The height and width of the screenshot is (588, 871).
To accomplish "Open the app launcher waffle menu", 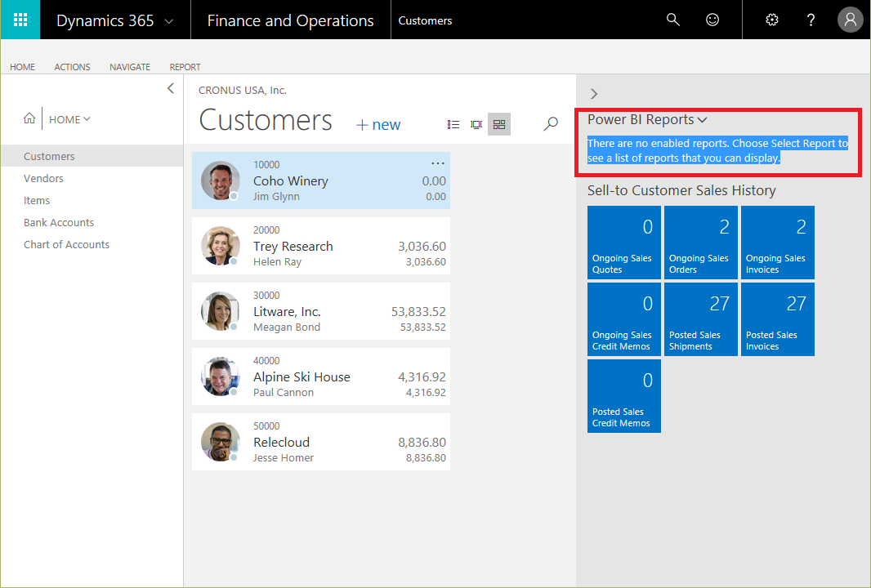I will (x=20, y=20).
